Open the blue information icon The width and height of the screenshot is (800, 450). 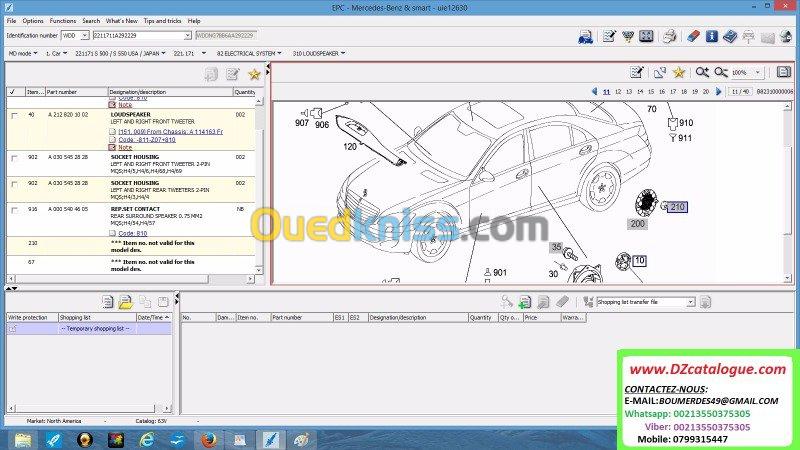711,36
